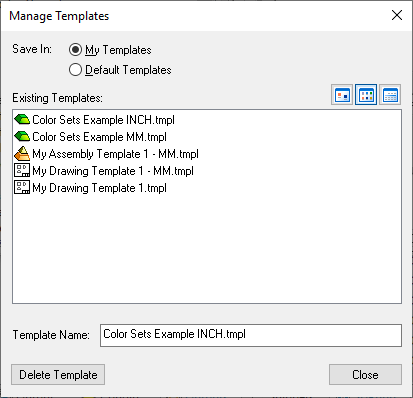The image size is (413, 398).
Task: Choose Default Templates label text
Action: 128,70
